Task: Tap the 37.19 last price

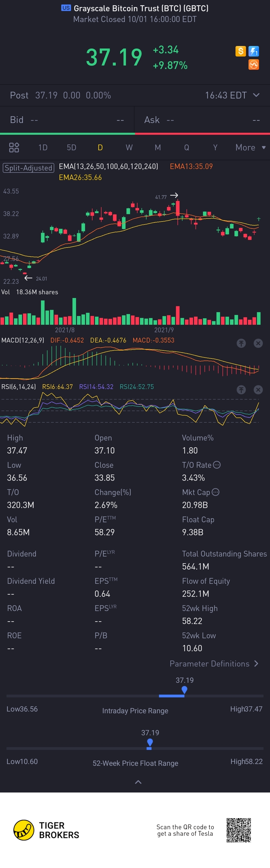Action: click(x=114, y=57)
